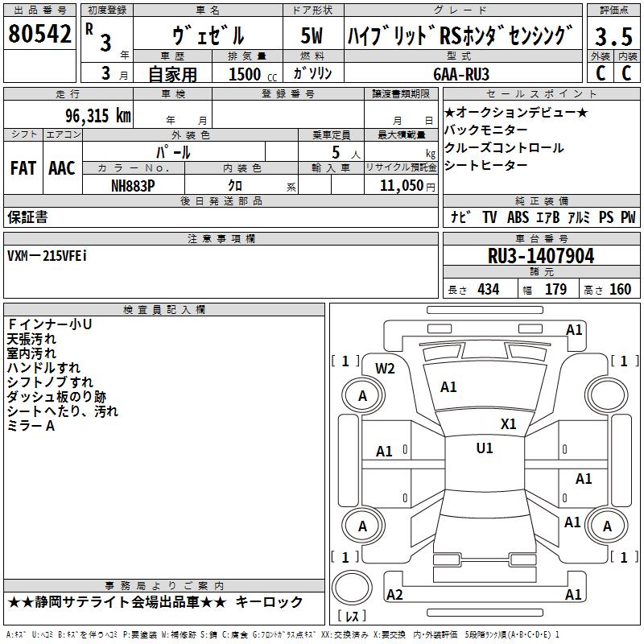644x644 pixels.
Task: Click door type value 5W
Action: (312, 35)
